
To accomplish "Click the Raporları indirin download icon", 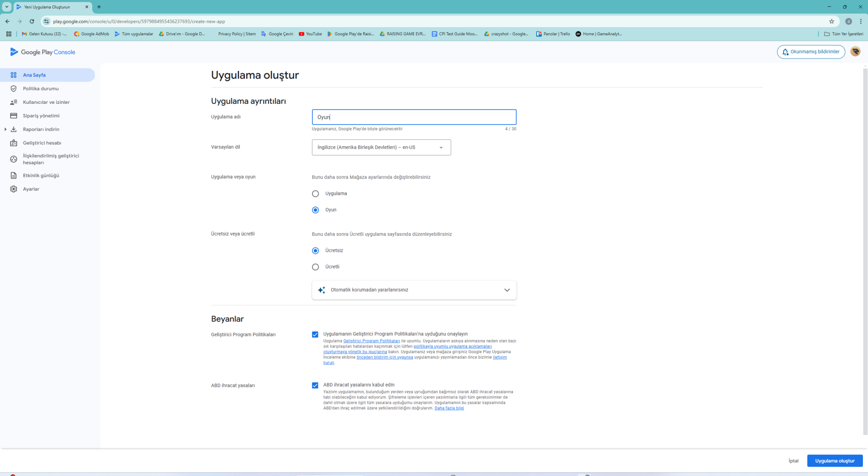I will tap(14, 129).
